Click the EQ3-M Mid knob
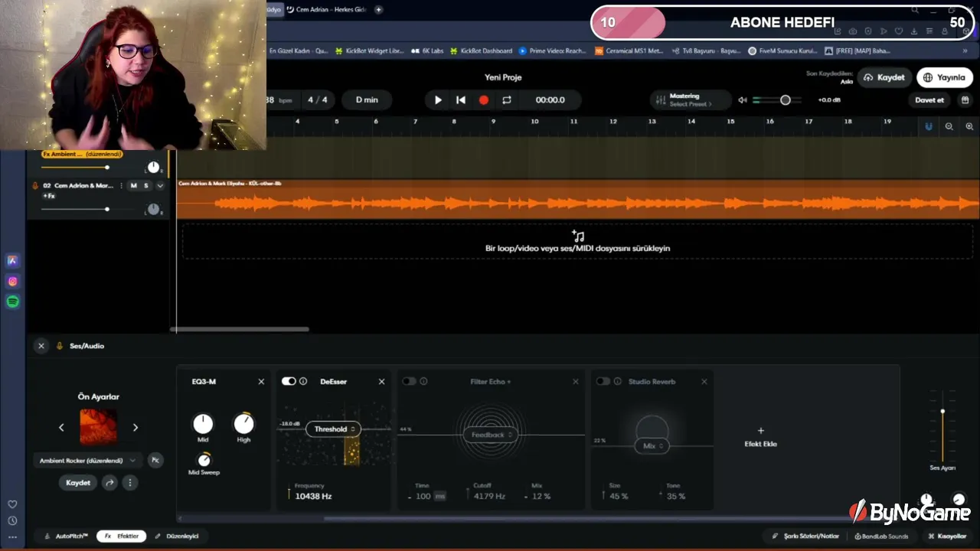 click(x=203, y=423)
